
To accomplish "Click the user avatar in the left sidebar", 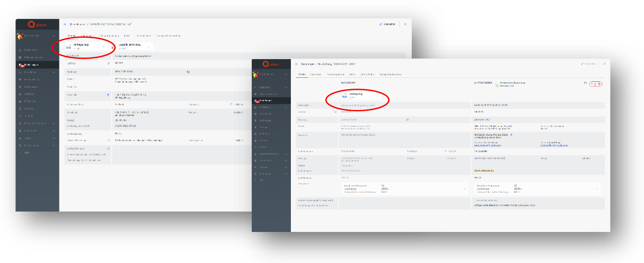I will [x=20, y=36].
